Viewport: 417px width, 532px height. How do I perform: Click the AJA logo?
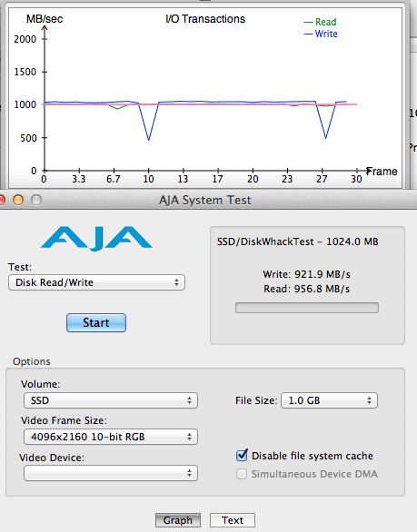96,238
